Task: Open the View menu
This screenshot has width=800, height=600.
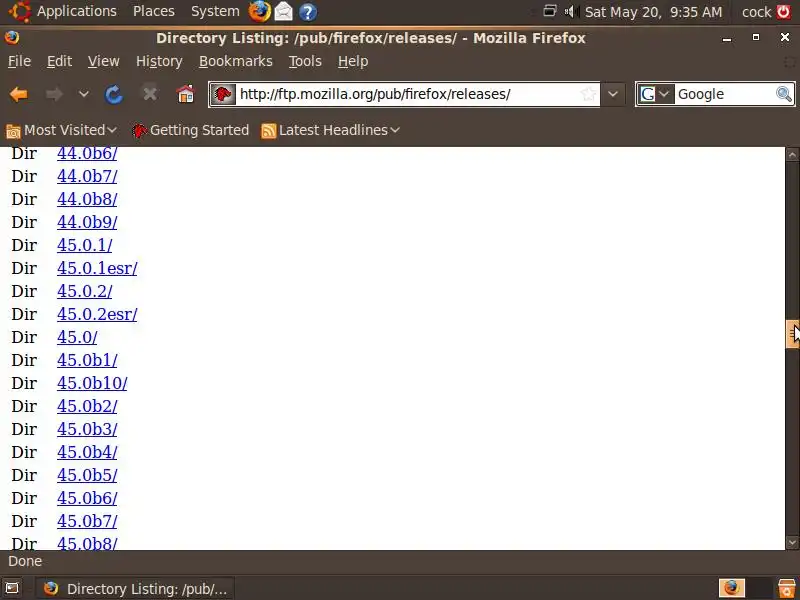Action: pyautogui.click(x=104, y=61)
